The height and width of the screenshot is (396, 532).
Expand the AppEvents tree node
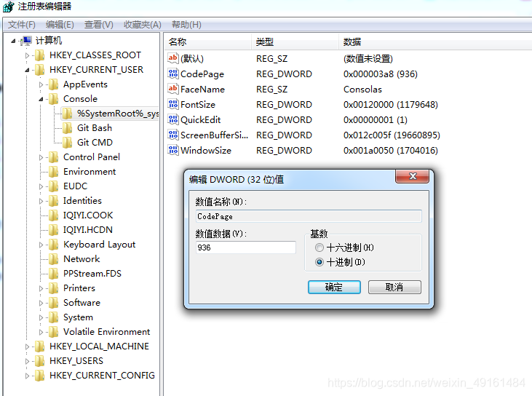click(41, 85)
